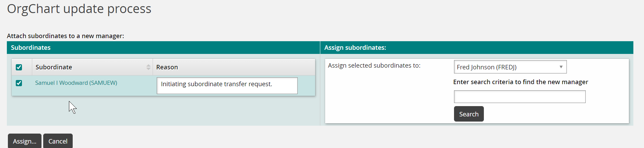The image size is (644, 148).
Task: Open the Samuel I Woodward (SAMUEW) link
Action: pyautogui.click(x=76, y=83)
